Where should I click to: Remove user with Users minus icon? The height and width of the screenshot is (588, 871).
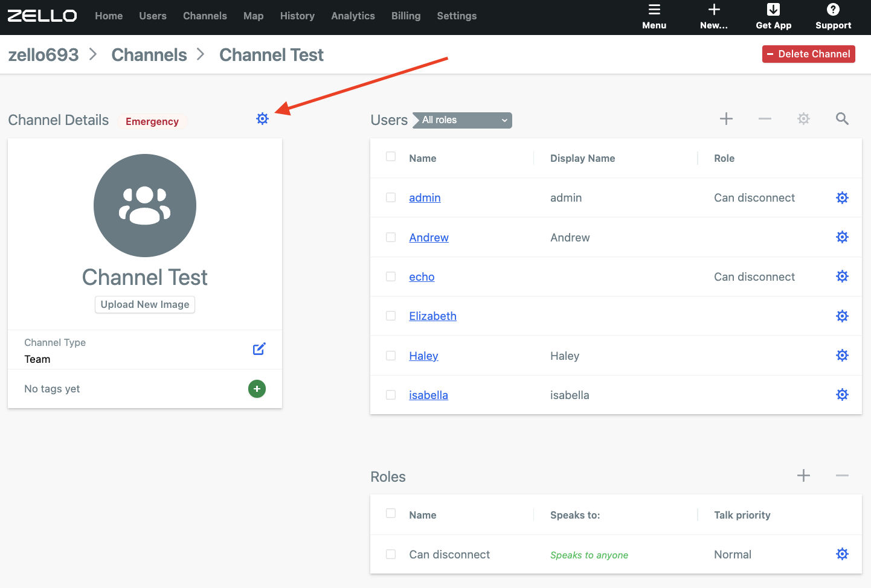pos(765,119)
